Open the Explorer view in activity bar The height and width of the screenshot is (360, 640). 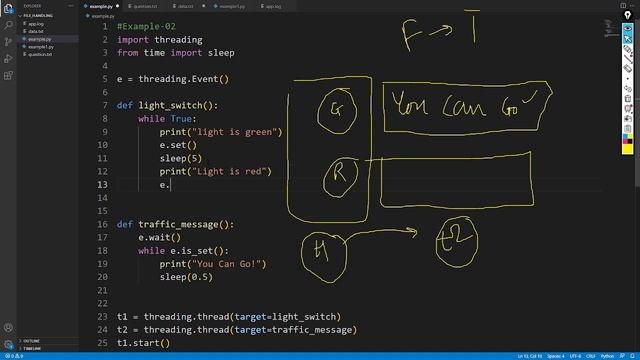pyautogui.click(x=8, y=9)
